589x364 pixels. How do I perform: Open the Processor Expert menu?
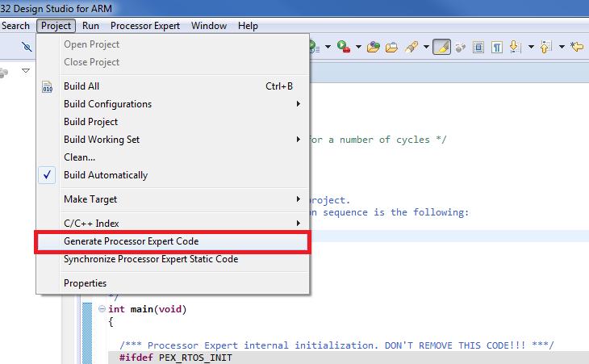tap(145, 26)
